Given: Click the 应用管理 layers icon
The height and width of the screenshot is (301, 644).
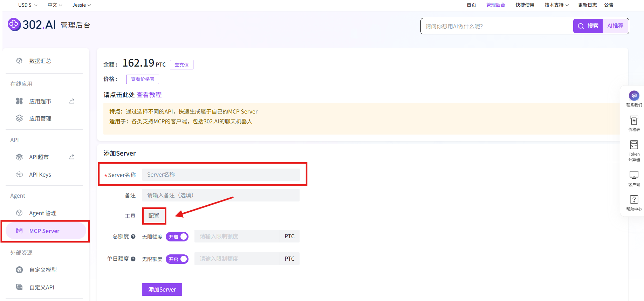Looking at the screenshot, I should coord(19,118).
